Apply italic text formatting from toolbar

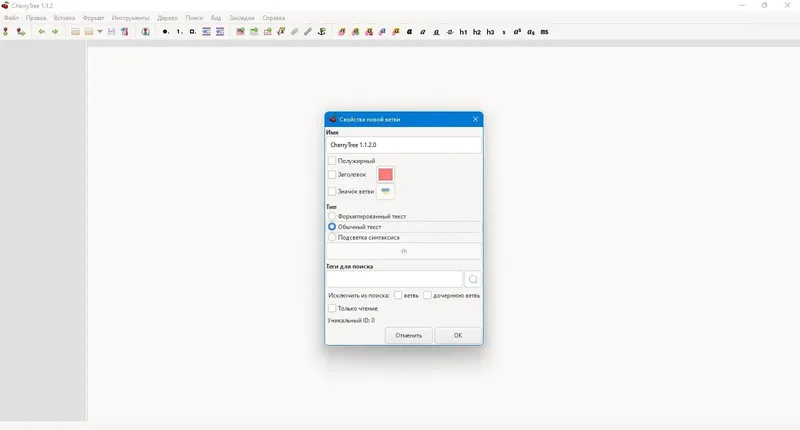tap(422, 32)
